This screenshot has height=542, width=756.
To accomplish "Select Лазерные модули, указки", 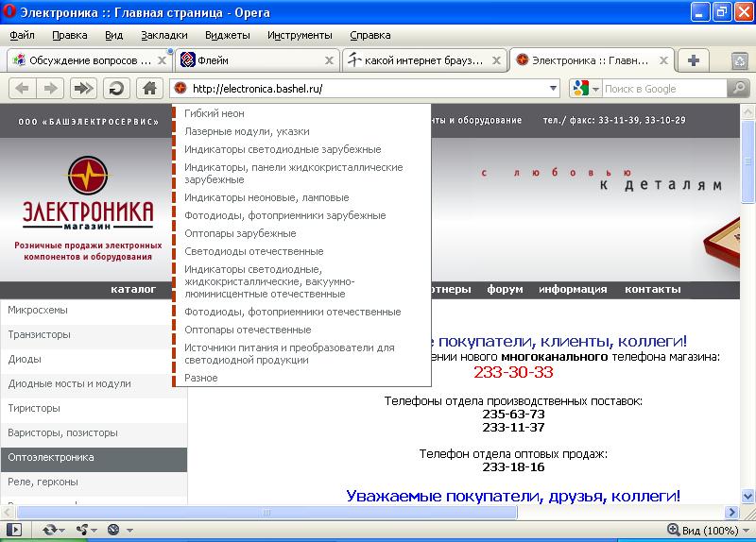I will coord(247,131).
